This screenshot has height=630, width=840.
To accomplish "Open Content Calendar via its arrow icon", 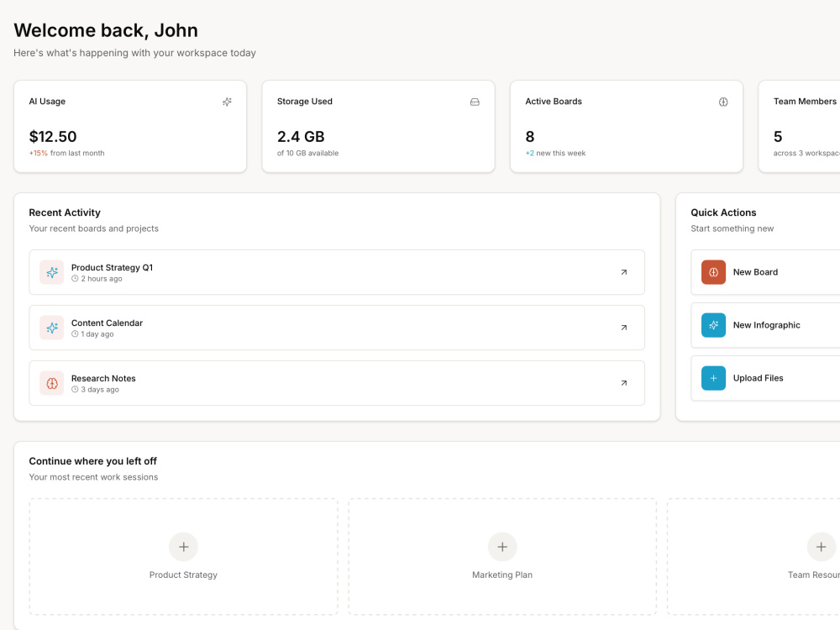I will click(x=624, y=328).
